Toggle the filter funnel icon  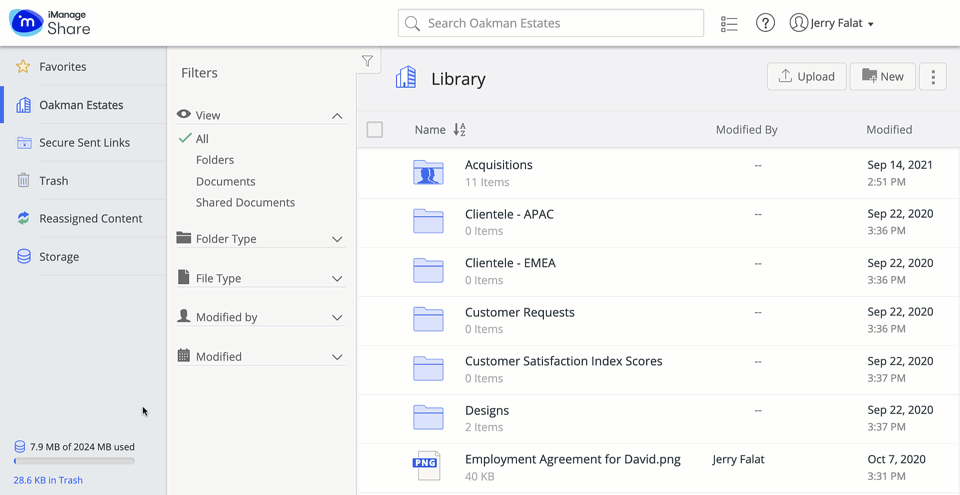[x=367, y=62]
